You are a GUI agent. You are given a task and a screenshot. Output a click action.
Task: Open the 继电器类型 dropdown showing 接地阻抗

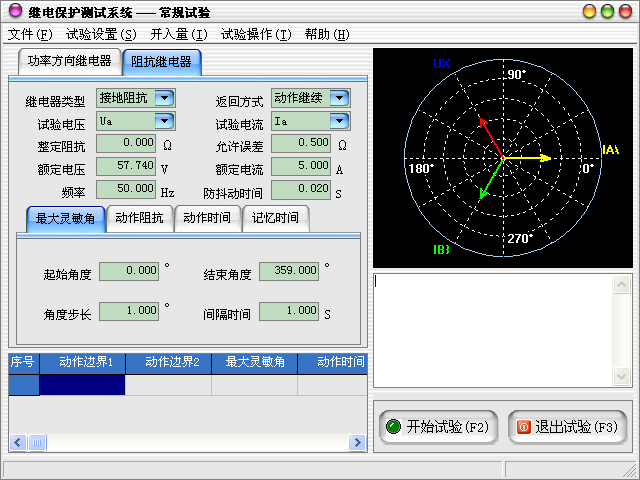point(164,98)
